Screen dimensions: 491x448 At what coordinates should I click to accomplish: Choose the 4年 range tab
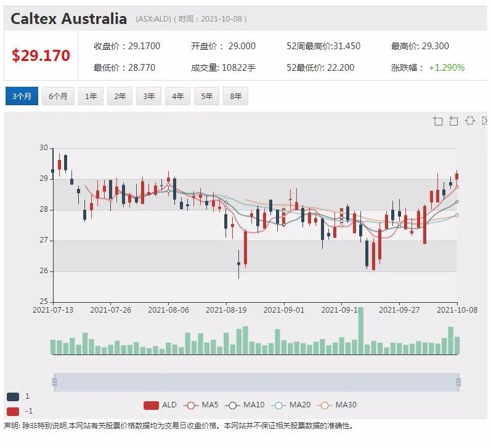pos(177,96)
